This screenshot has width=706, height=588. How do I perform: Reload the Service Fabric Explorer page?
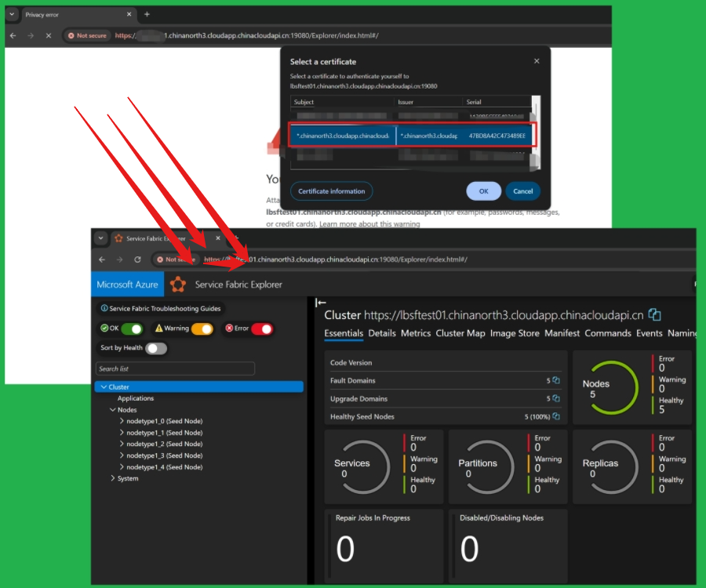click(x=138, y=259)
